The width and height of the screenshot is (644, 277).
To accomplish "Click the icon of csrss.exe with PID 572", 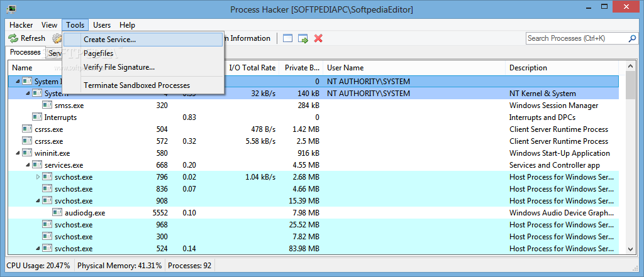I will tap(27, 141).
